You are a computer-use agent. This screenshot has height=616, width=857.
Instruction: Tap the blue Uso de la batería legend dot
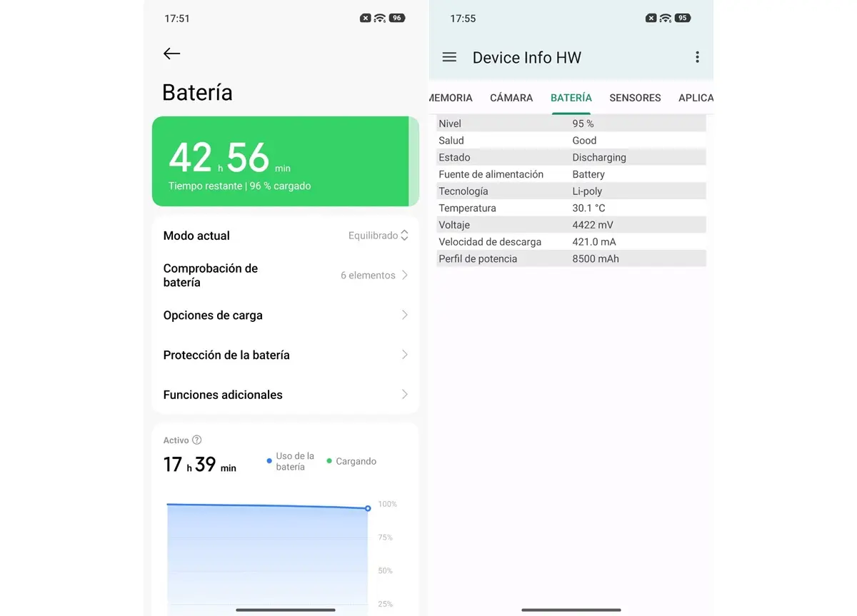(x=269, y=461)
